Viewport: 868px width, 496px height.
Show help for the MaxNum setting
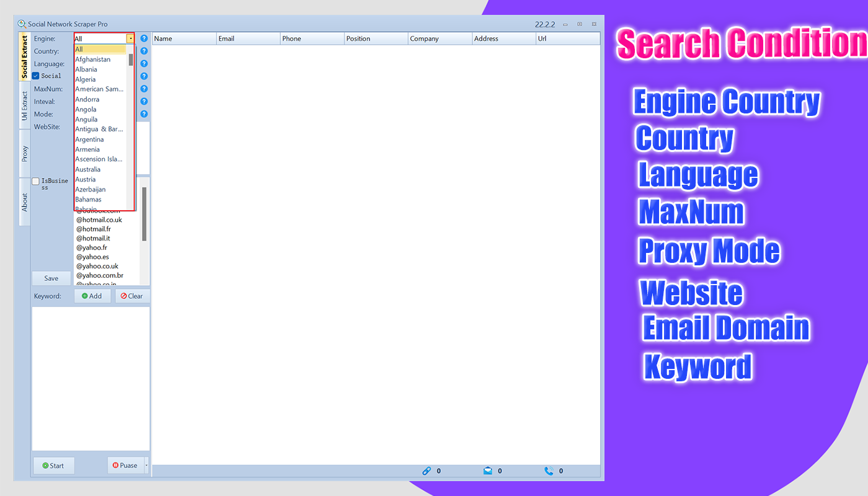click(x=144, y=89)
